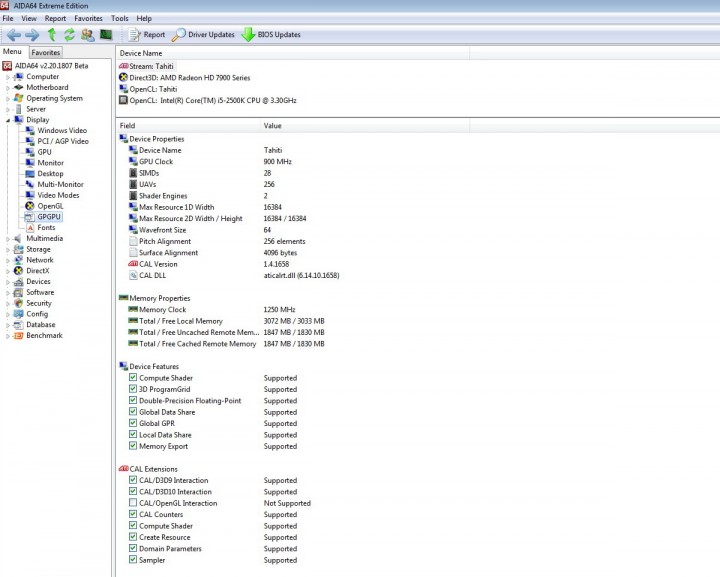Open Driver Updates from toolbar
This screenshot has width=720, height=577.
point(203,34)
